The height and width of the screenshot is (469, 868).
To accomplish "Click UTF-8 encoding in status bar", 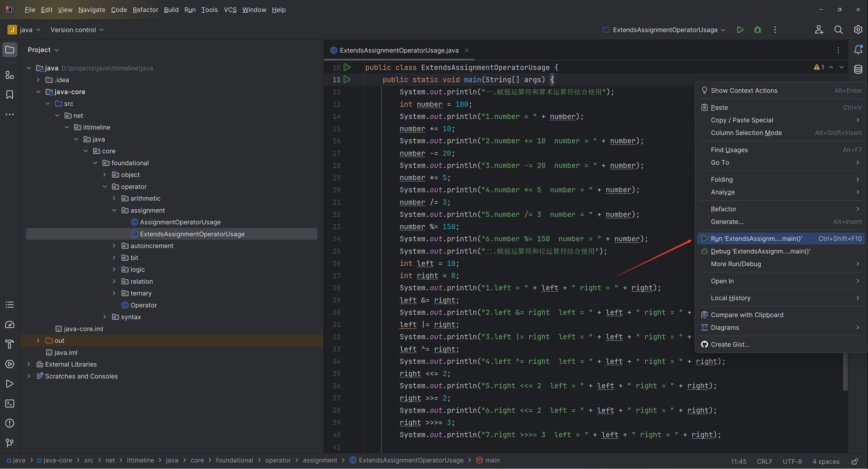I will pos(792,461).
